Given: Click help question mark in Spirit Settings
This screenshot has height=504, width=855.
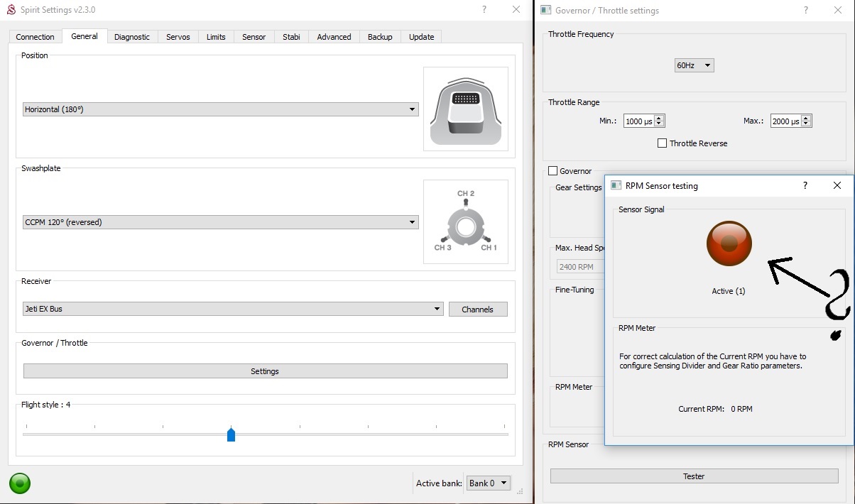Looking at the screenshot, I should click(x=484, y=10).
